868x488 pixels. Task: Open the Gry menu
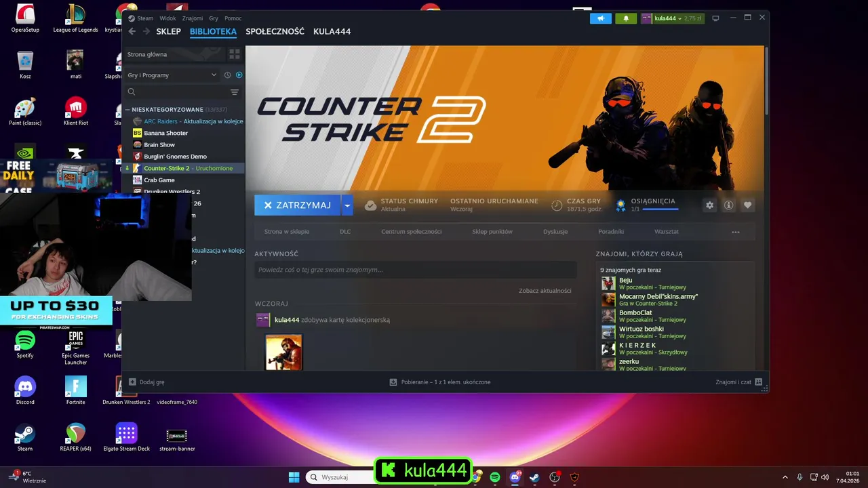click(x=214, y=18)
